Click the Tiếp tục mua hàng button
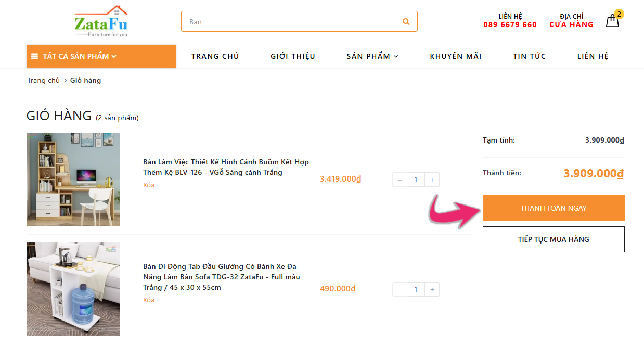 (x=553, y=239)
